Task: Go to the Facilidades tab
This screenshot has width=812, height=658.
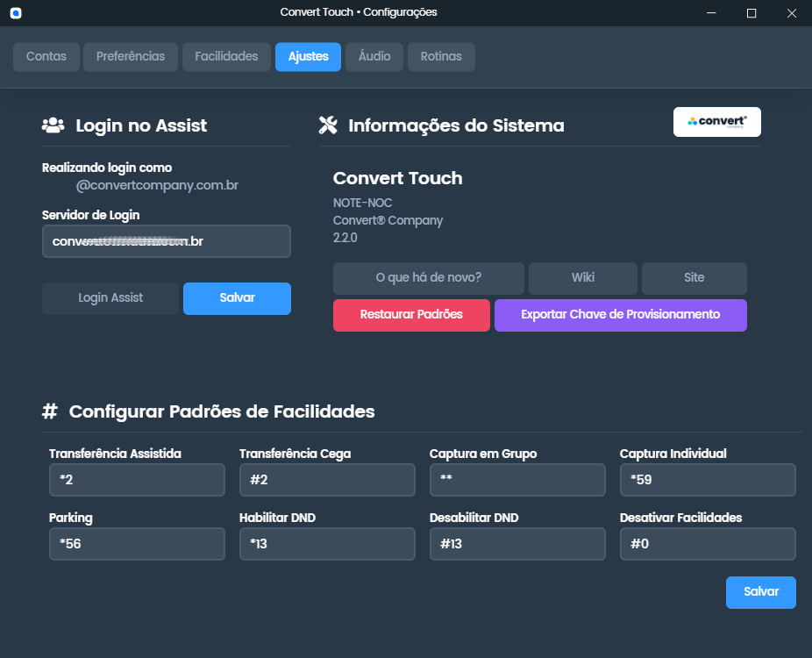Action: [226, 56]
